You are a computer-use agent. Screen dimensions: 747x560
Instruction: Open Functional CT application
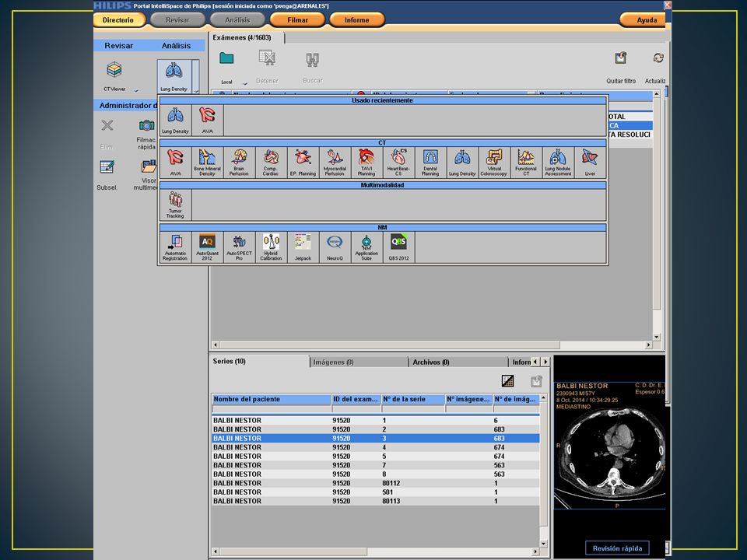[526, 162]
